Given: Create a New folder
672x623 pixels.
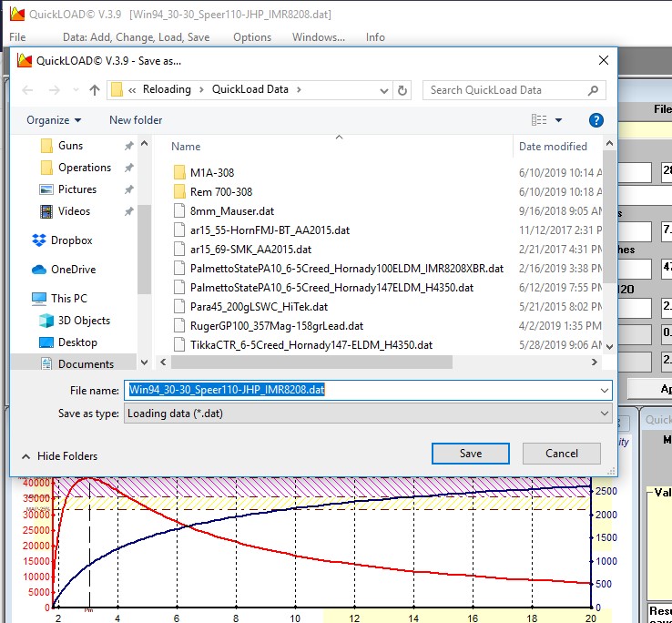Looking at the screenshot, I should click(136, 120).
